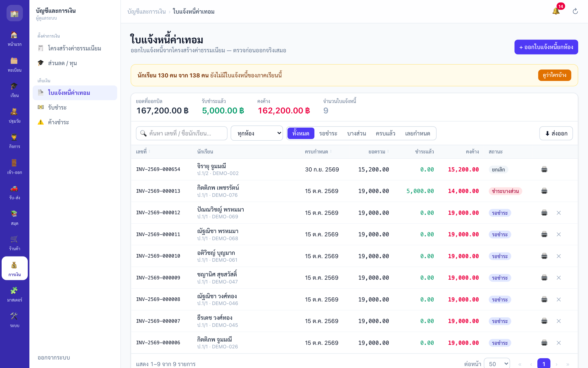Click the refresh icon in top bar

pyautogui.click(x=575, y=11)
